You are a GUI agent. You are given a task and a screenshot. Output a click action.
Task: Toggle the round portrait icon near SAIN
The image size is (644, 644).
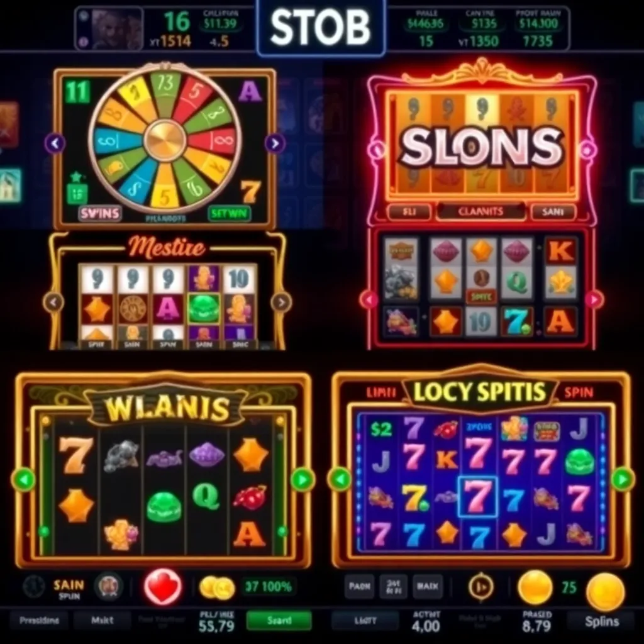click(x=108, y=586)
